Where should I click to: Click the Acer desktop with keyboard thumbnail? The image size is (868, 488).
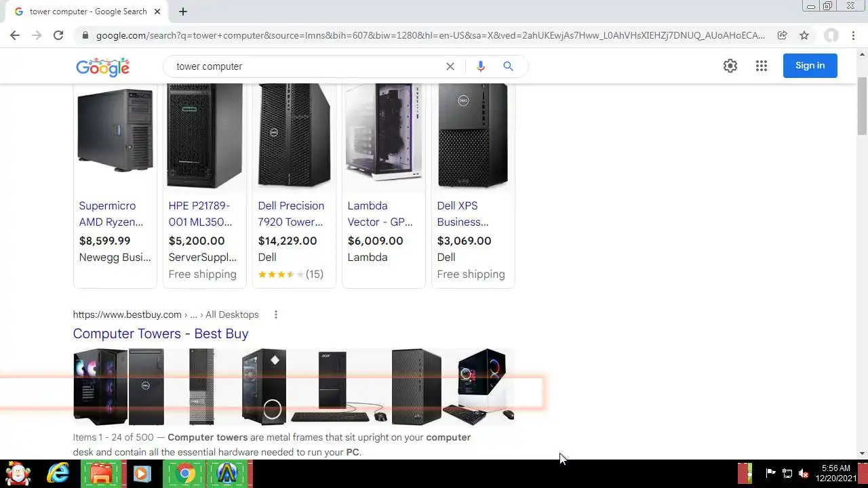coord(339,387)
